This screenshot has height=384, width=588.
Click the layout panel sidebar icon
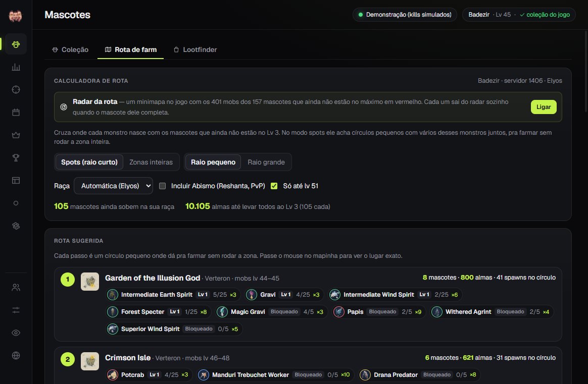(x=16, y=180)
